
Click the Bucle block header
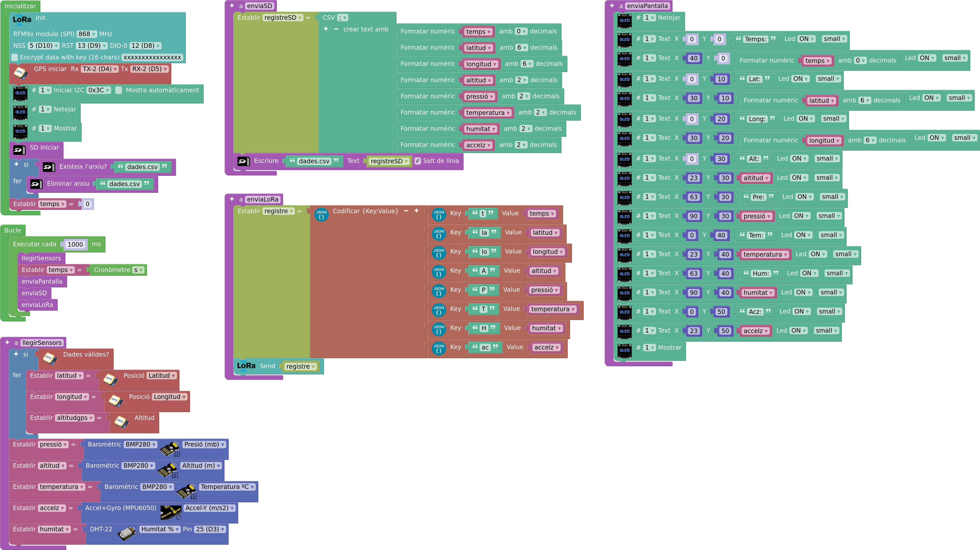(x=12, y=230)
